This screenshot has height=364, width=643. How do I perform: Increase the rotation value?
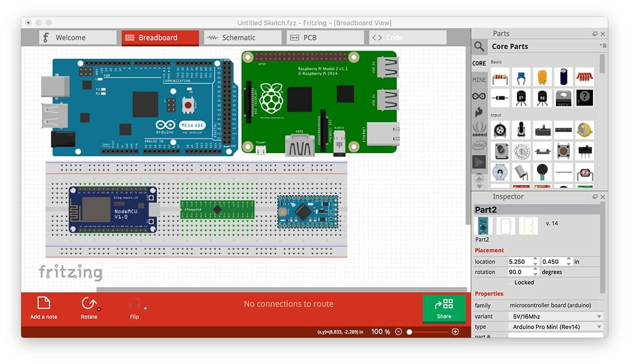536,270
